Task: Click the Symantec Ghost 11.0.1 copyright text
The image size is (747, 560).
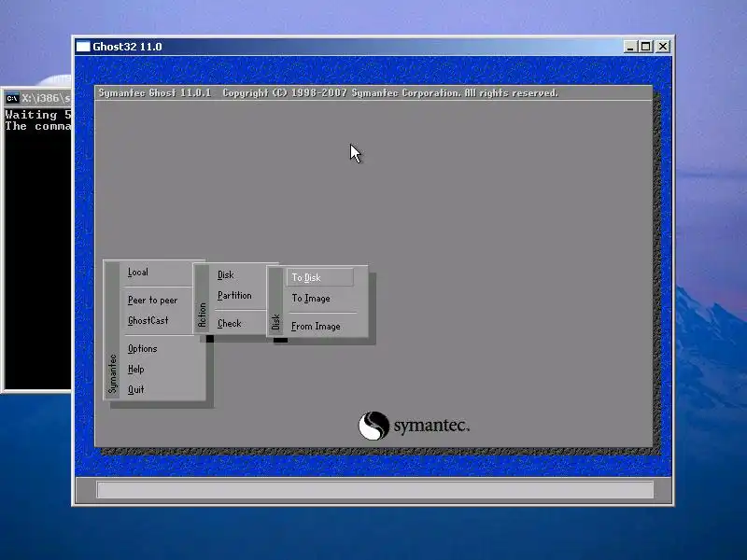Action: tap(329, 92)
